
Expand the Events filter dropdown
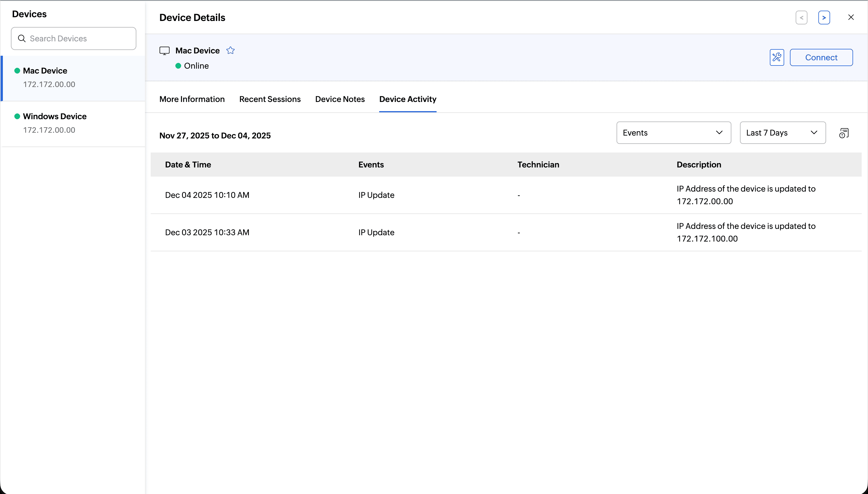pyautogui.click(x=673, y=133)
